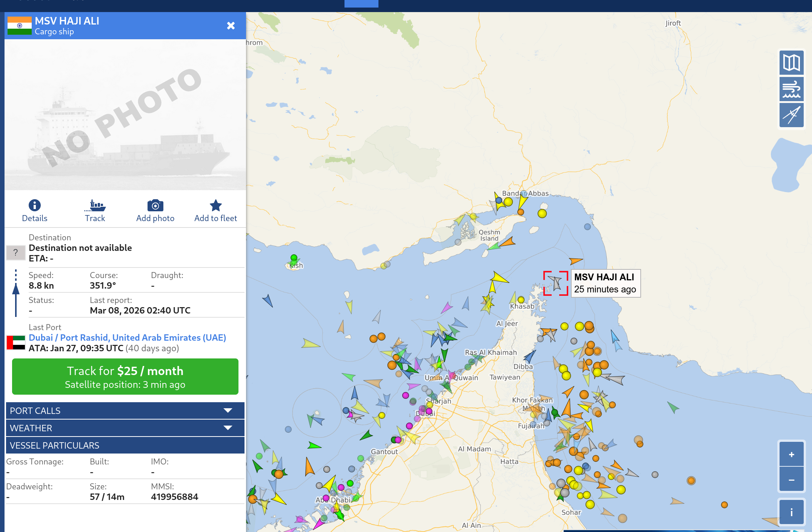Toggle the weather wind-waves overlay
The height and width of the screenshot is (532, 812).
[791, 89]
